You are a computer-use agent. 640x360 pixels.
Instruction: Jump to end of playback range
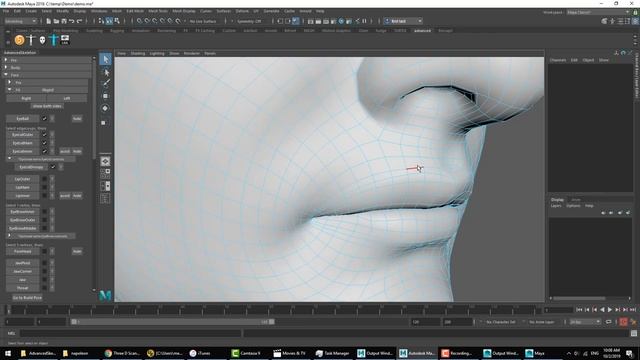pos(633,310)
